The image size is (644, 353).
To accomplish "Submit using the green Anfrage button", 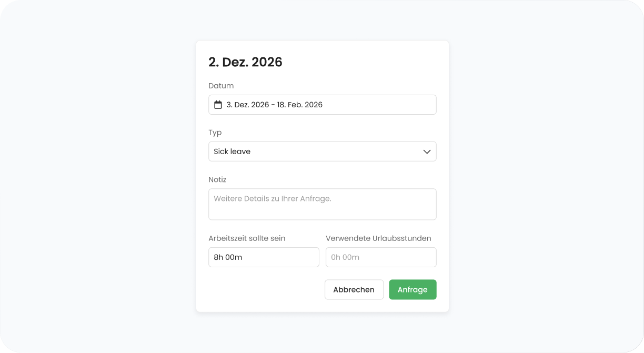I will click(x=412, y=290).
